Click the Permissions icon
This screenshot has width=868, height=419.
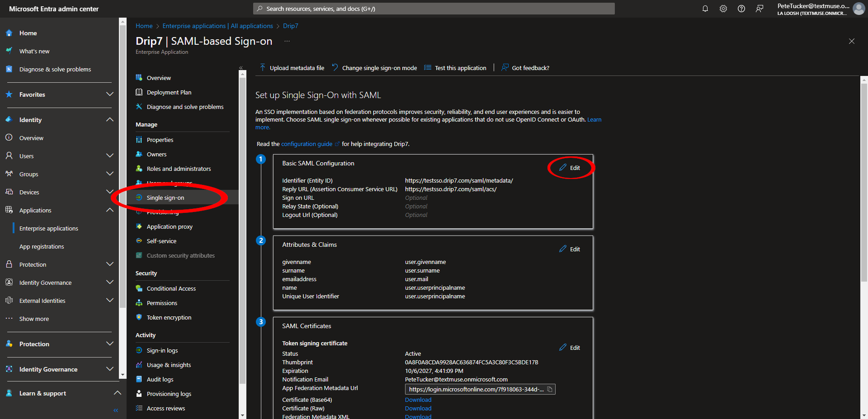coord(139,303)
